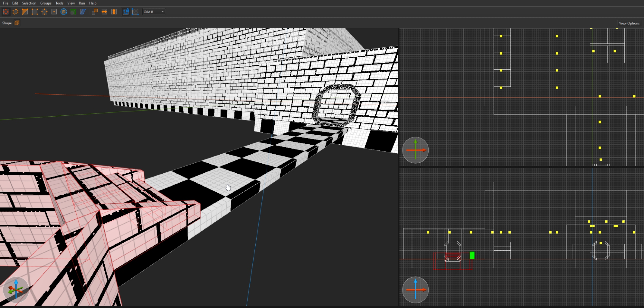
Task: Open the Grid 8 size dropdown
Action: (x=154, y=12)
